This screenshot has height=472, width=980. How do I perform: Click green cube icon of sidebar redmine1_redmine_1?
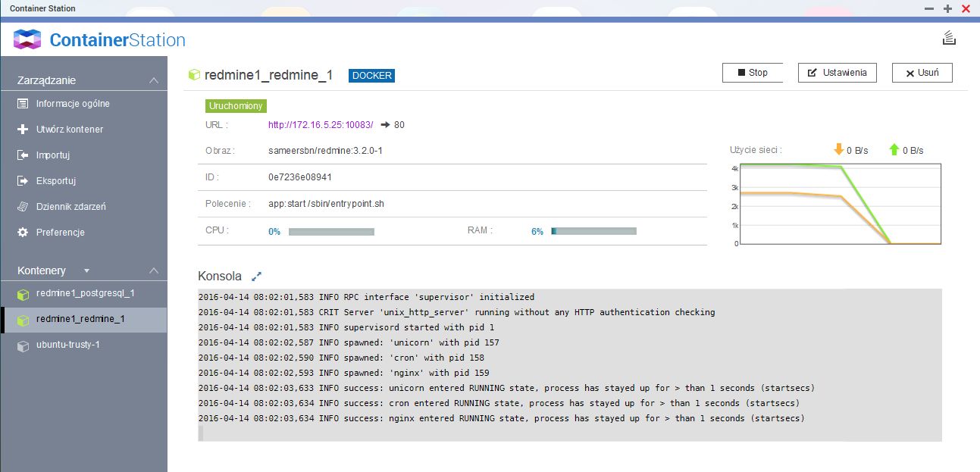coord(23,320)
